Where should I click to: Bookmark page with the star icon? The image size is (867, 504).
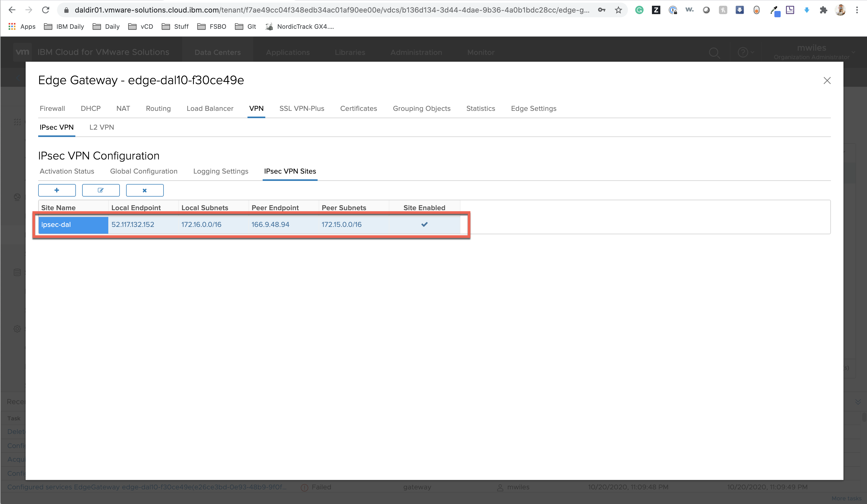[x=618, y=10]
